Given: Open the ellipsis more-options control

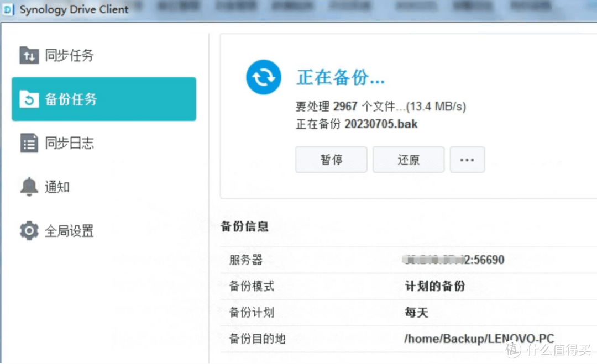Looking at the screenshot, I should pyautogui.click(x=467, y=159).
